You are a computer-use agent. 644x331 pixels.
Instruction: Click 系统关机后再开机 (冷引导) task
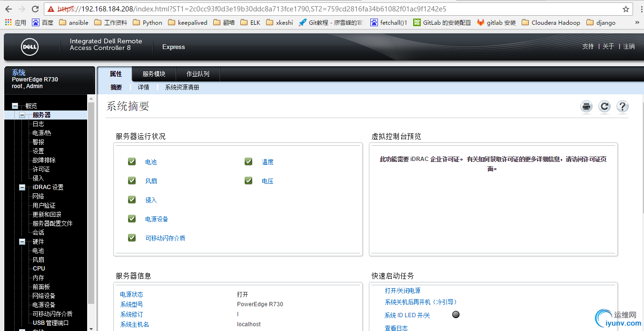(421, 302)
